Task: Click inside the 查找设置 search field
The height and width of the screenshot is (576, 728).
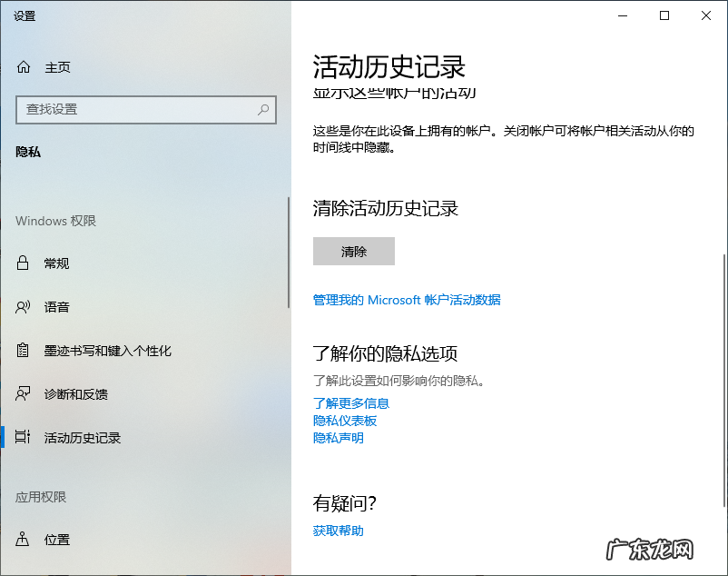Action: point(136,110)
